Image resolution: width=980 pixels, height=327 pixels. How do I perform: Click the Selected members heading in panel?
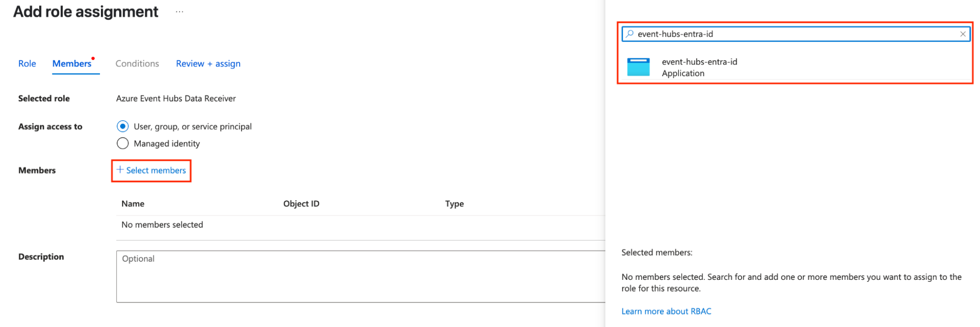click(657, 252)
